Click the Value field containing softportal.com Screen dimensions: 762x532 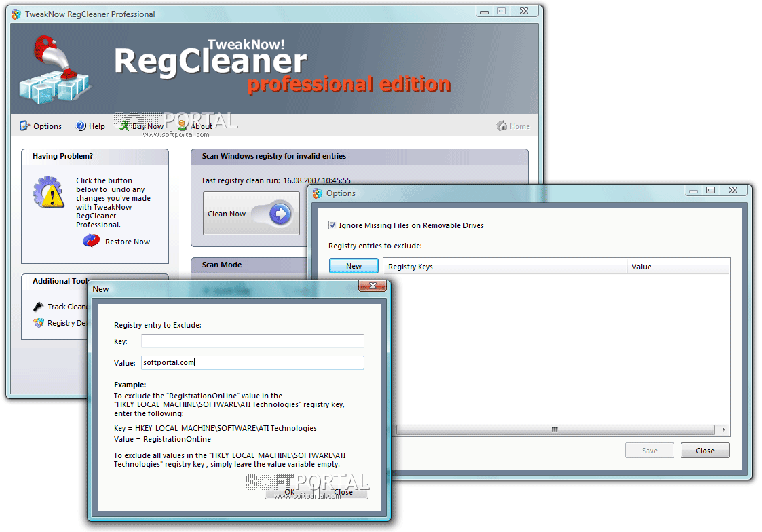coord(252,362)
